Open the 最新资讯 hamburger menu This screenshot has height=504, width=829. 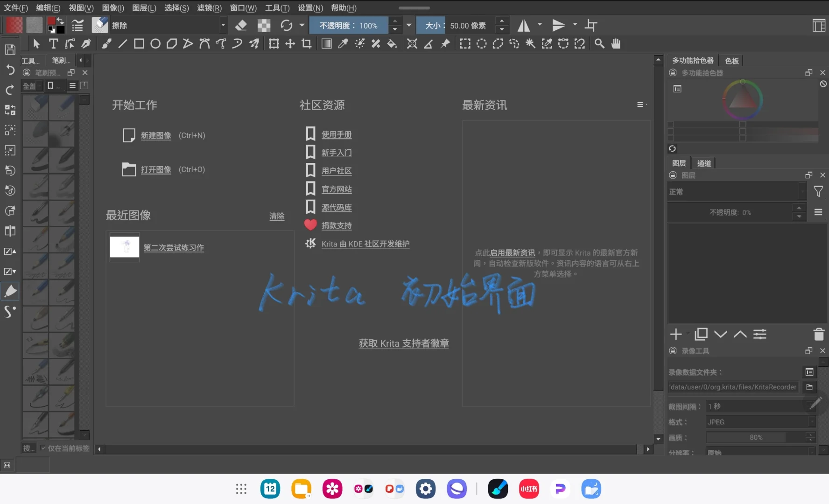642,105
